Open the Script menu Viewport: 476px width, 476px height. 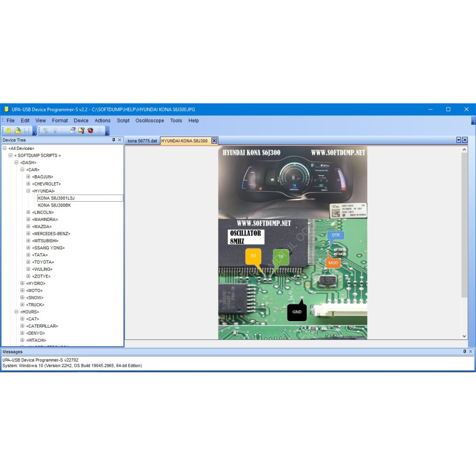pyautogui.click(x=123, y=120)
